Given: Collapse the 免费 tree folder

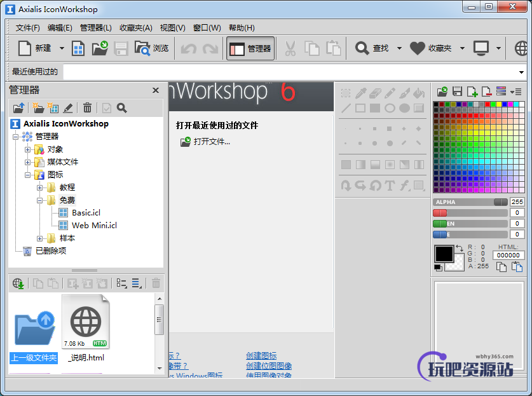Looking at the screenshot, I should [x=39, y=201].
